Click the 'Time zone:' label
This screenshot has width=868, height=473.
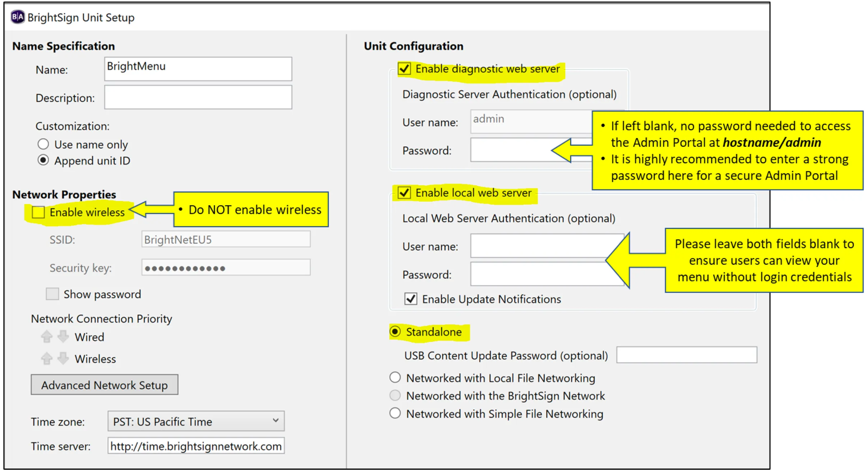point(58,422)
